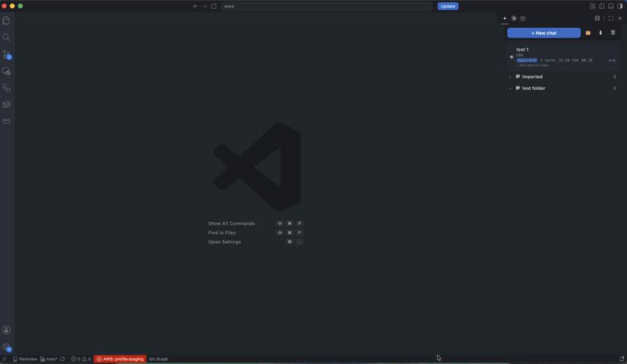Open the Source Control view

6,54
